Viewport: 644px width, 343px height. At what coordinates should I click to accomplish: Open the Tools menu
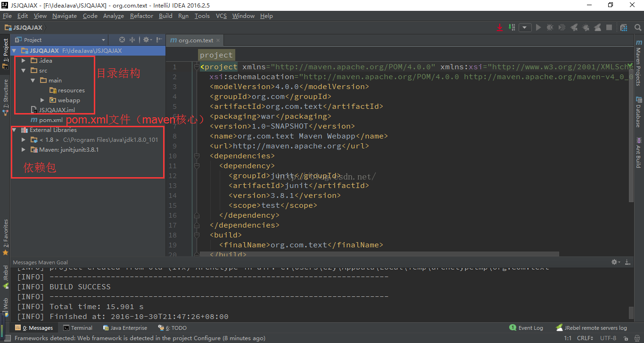point(202,16)
